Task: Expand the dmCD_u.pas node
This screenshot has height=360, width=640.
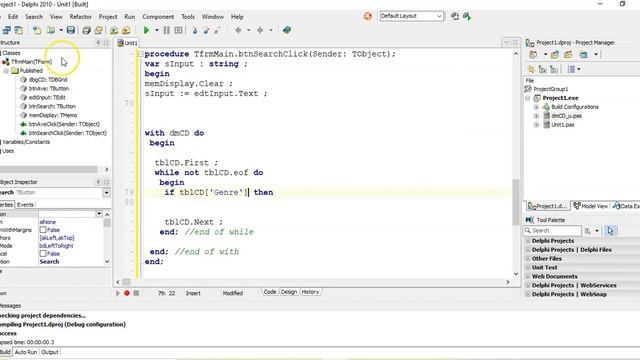Action: pyautogui.click(x=536, y=116)
